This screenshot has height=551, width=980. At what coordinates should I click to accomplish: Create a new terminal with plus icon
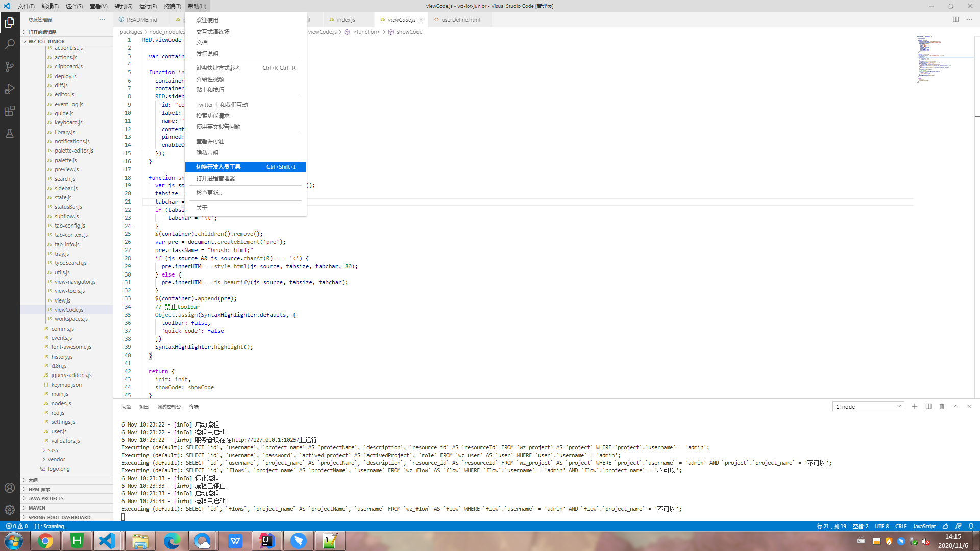915,407
